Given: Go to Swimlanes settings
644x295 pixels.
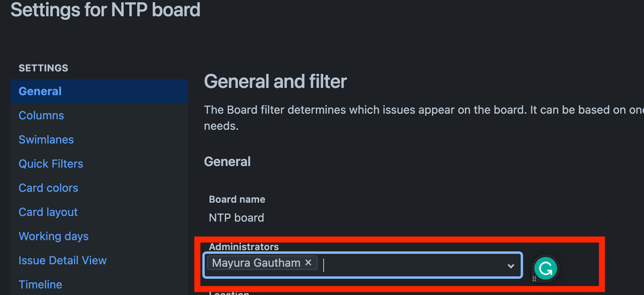Looking at the screenshot, I should 46,140.
